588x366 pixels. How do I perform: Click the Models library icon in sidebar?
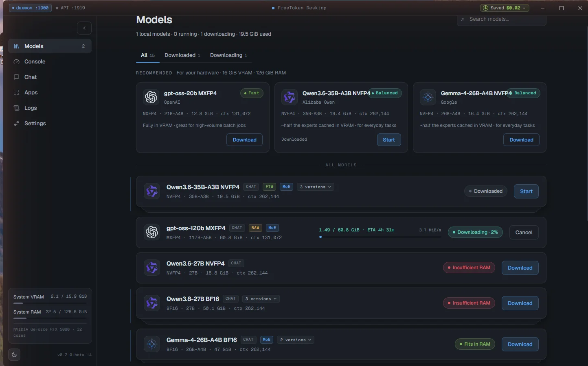pyautogui.click(x=16, y=46)
